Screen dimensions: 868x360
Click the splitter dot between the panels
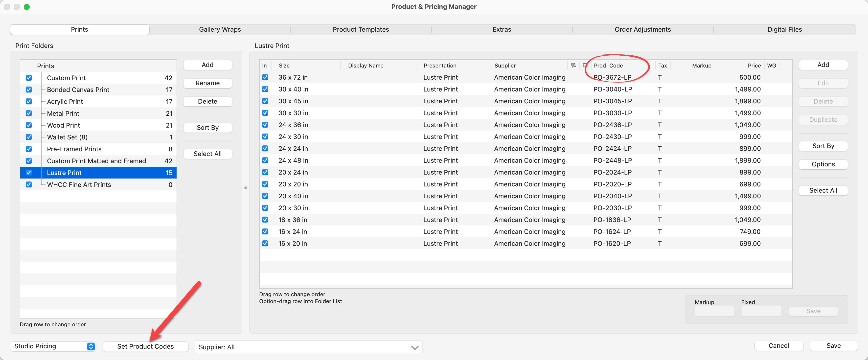pyautogui.click(x=246, y=188)
